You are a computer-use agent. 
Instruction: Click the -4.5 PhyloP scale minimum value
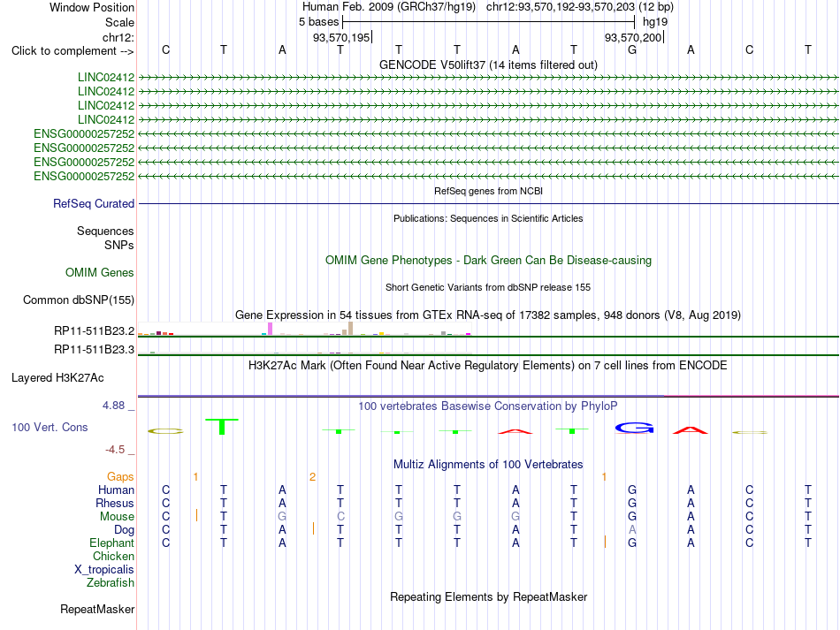(115, 450)
